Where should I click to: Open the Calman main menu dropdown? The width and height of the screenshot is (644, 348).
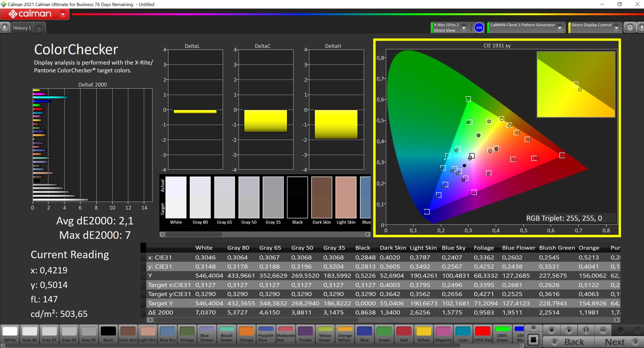tap(63, 14)
